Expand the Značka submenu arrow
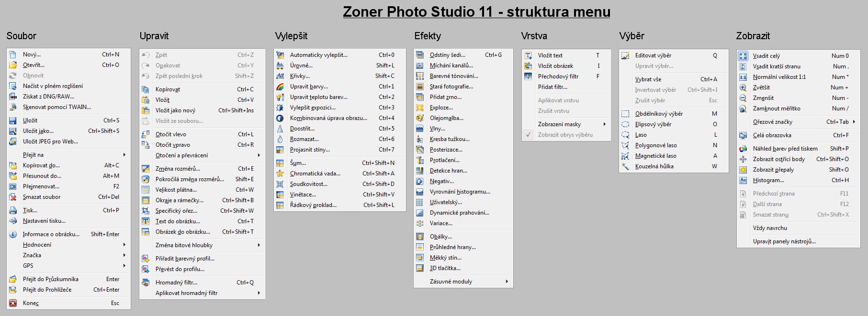 tap(124, 255)
